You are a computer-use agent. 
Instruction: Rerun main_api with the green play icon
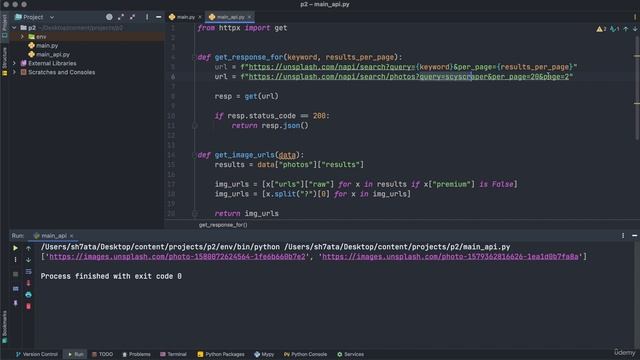tap(16, 248)
